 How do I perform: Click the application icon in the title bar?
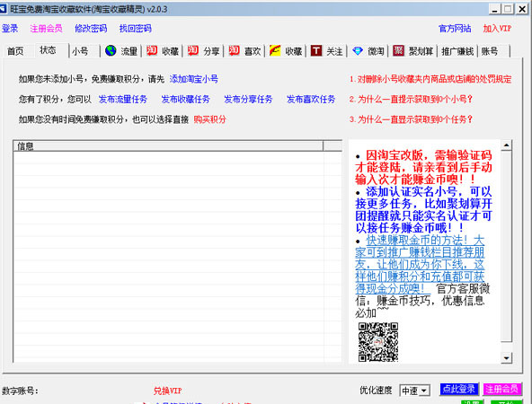pos(4,9)
